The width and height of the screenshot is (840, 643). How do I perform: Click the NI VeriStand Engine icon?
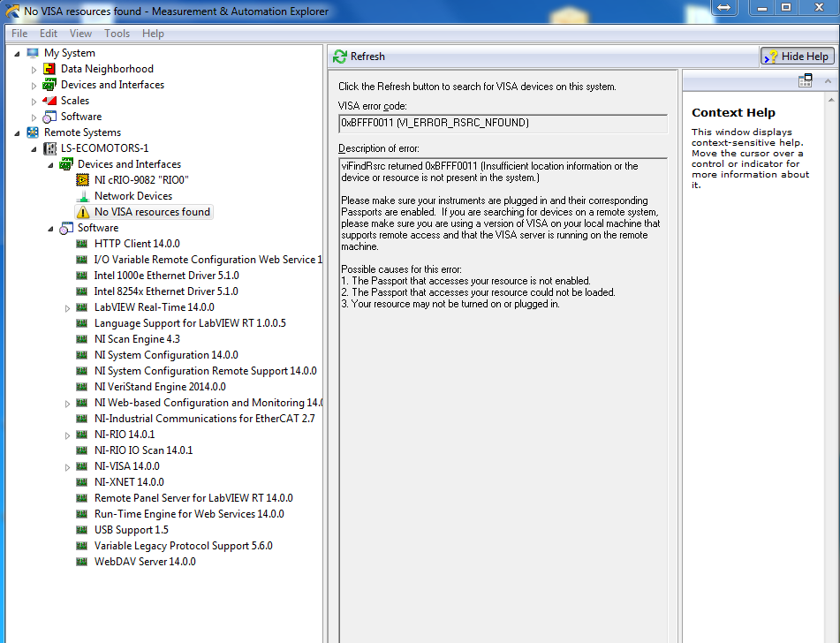click(x=81, y=387)
